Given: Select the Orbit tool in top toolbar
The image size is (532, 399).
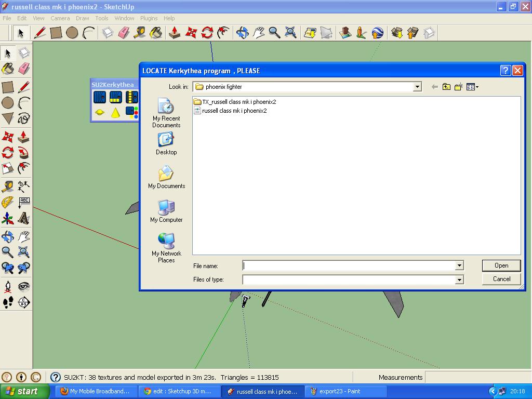Looking at the screenshot, I should point(243,33).
